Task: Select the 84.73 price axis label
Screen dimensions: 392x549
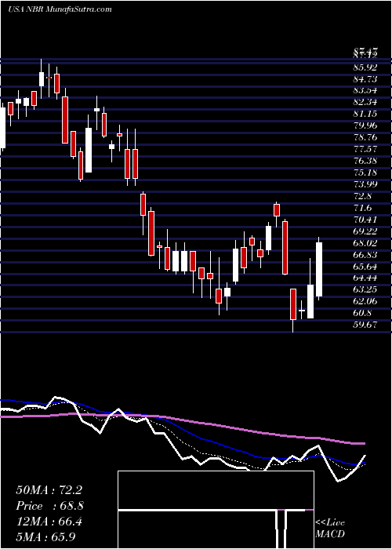Action: [365, 78]
